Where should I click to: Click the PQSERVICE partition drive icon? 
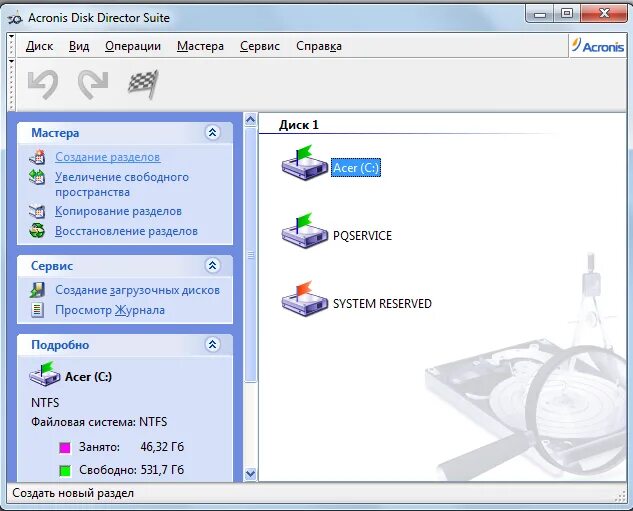305,230
